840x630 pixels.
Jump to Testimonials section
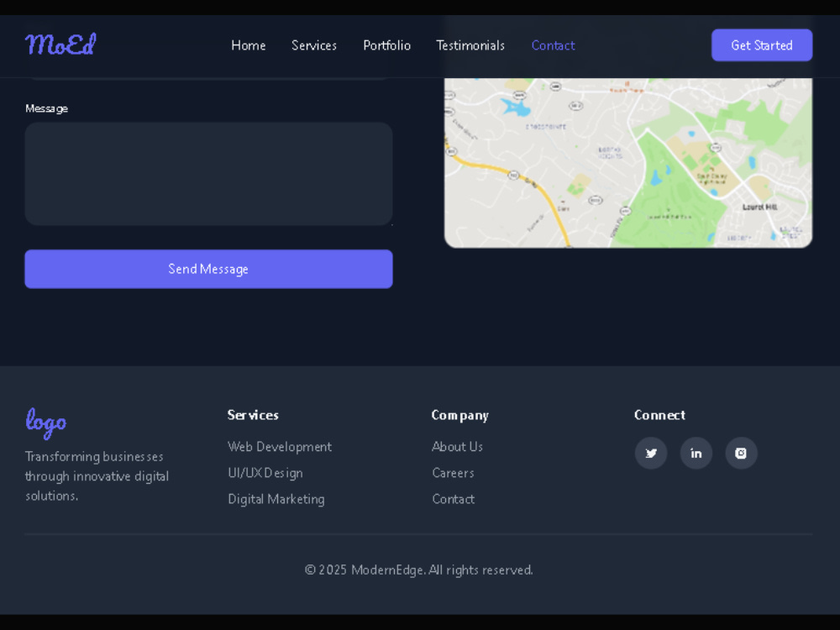(470, 45)
